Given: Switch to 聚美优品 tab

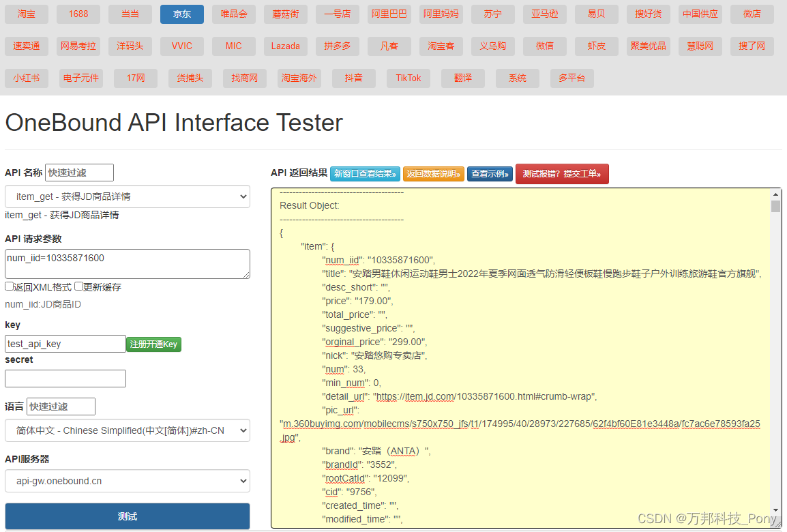Looking at the screenshot, I should [x=648, y=46].
